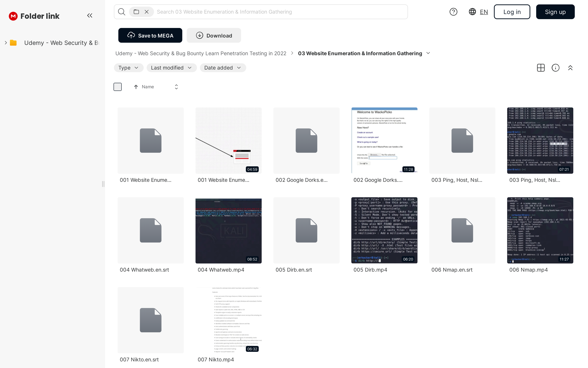Screen dimensions: 588x368
Task: Go to the Udemy parent folder breadcrumb
Action: tap(201, 54)
